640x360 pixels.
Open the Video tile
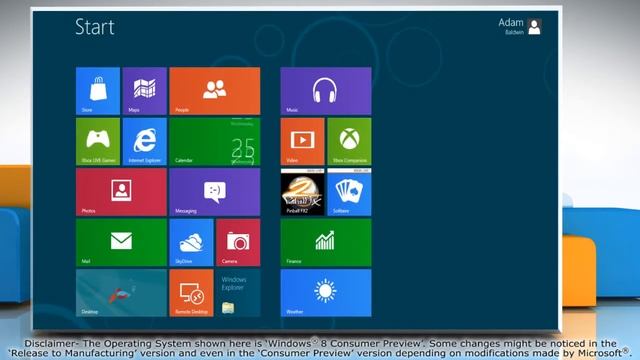point(302,142)
